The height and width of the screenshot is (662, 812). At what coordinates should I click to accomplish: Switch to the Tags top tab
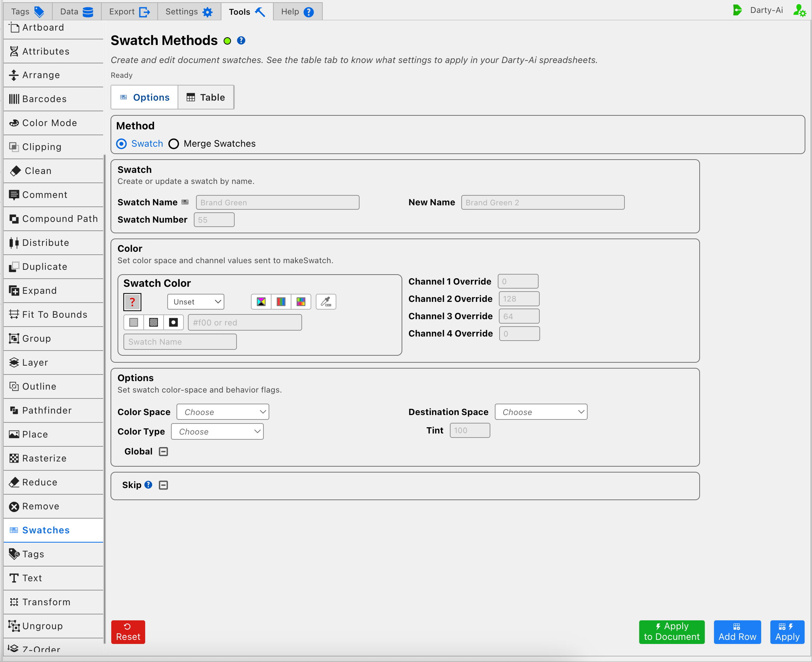click(28, 11)
